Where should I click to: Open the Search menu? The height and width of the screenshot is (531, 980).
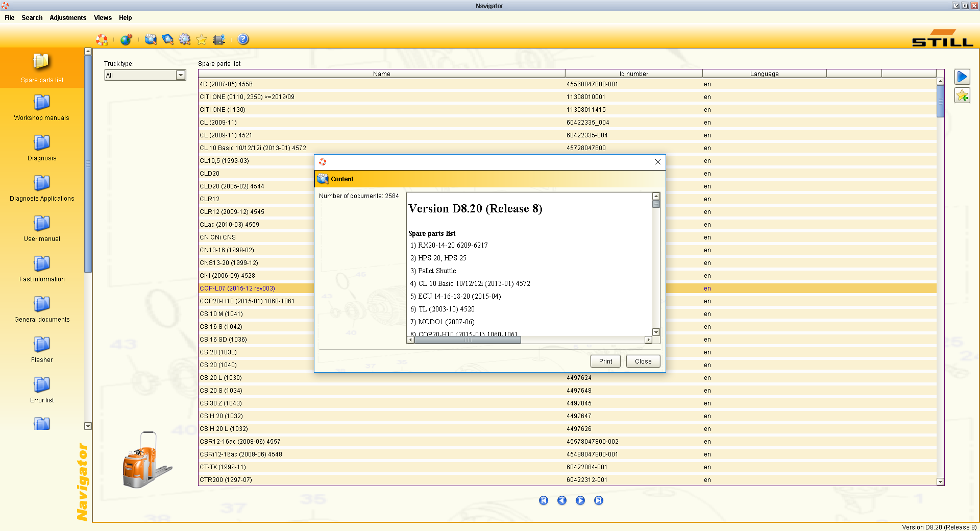(x=32, y=18)
